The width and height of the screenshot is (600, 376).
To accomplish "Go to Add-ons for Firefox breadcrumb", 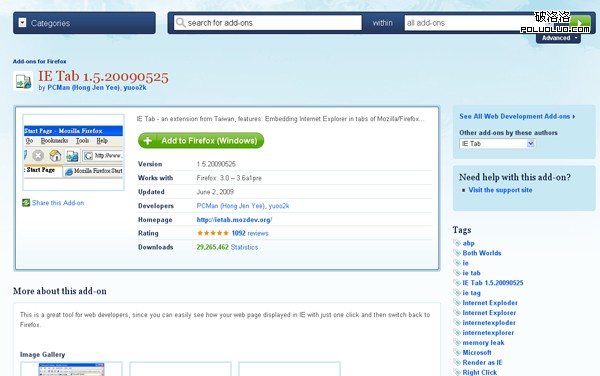I will 39,61.
